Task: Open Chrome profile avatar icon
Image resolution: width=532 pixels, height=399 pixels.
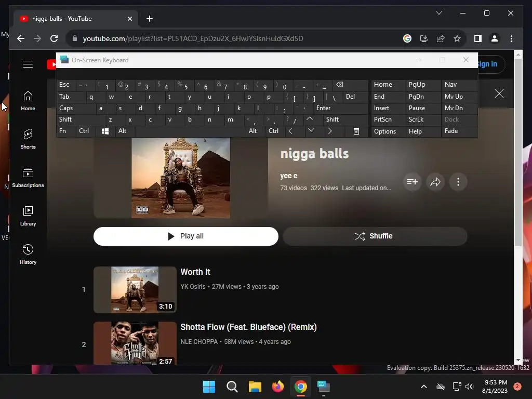Action: pyautogui.click(x=495, y=38)
